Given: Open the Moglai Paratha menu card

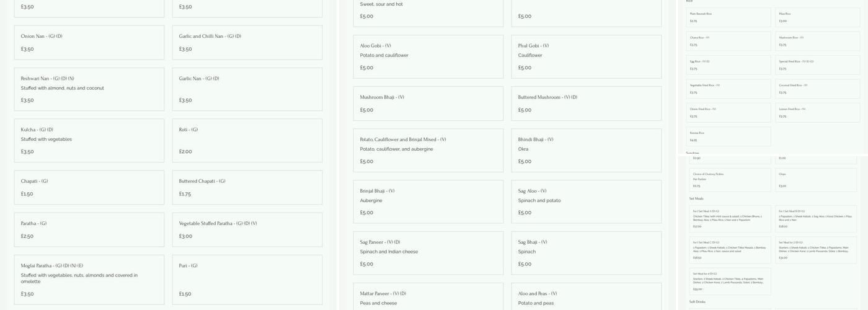Looking at the screenshot, I should click(89, 279).
